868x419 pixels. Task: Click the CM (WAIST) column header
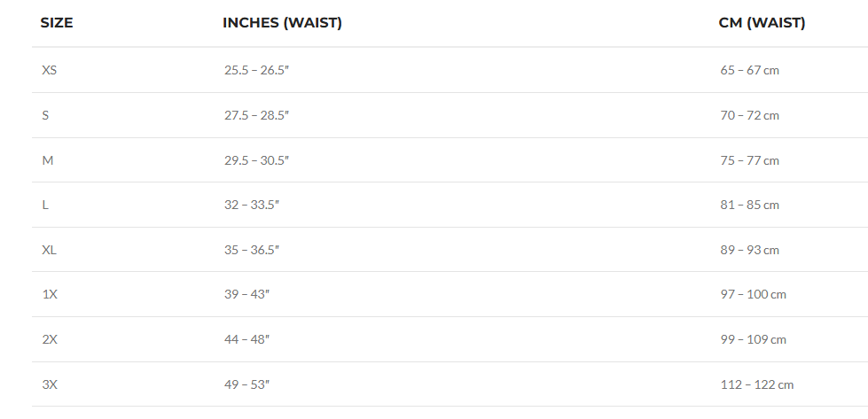pos(762,23)
